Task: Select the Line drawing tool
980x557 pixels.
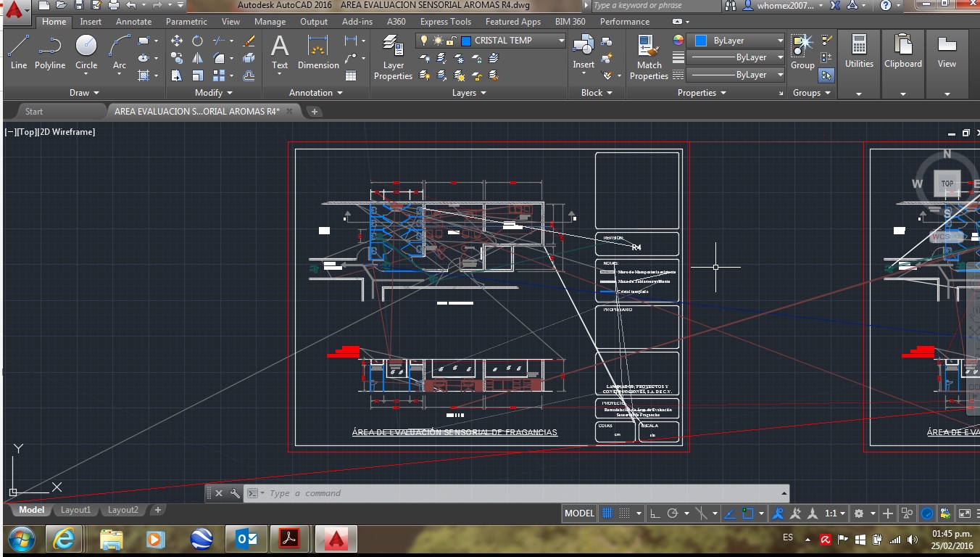Action: pyautogui.click(x=19, y=52)
